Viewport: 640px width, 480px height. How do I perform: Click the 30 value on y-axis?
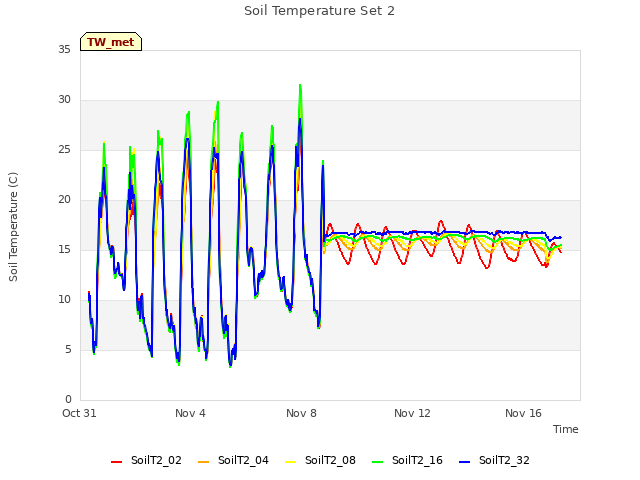click(64, 100)
